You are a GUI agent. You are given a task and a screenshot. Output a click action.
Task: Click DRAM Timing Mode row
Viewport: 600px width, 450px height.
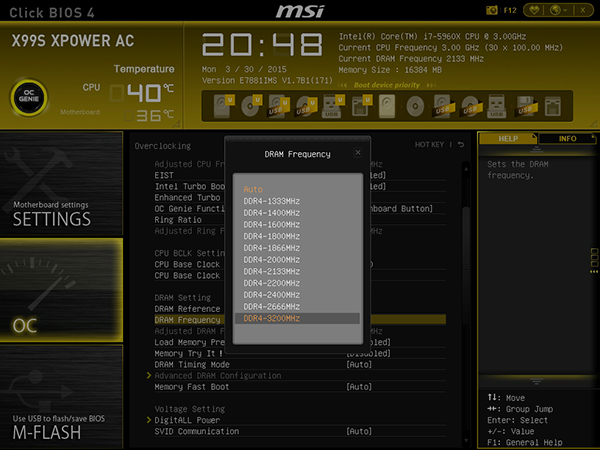(x=300, y=365)
